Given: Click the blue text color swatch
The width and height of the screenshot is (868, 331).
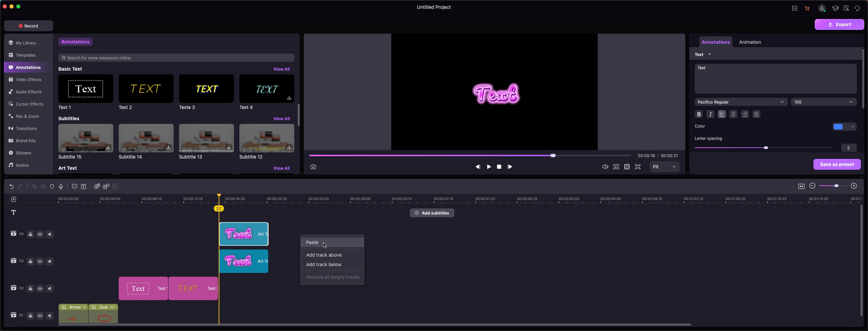Looking at the screenshot, I should tap(838, 127).
